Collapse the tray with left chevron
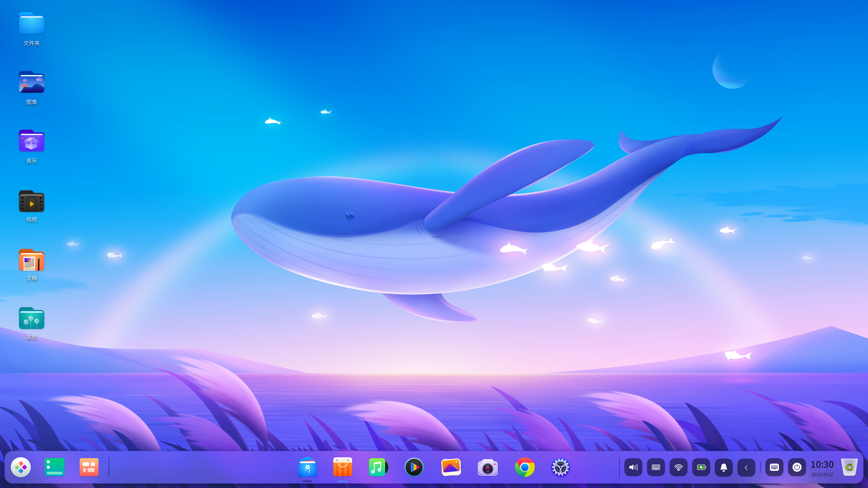This screenshot has width=868, height=488. point(746,467)
